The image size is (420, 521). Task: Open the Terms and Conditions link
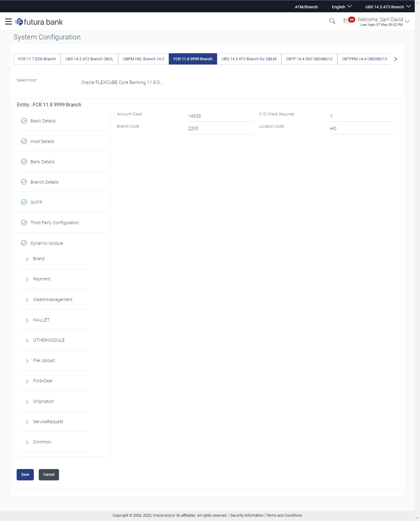284,515
